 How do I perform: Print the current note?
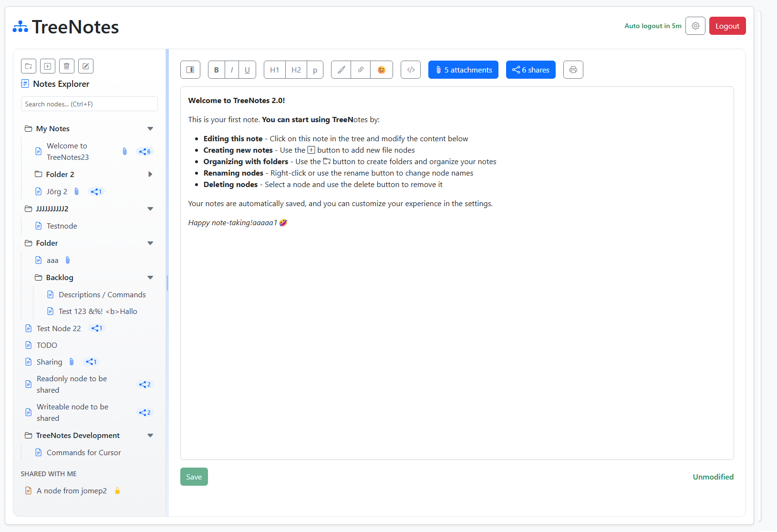(573, 70)
